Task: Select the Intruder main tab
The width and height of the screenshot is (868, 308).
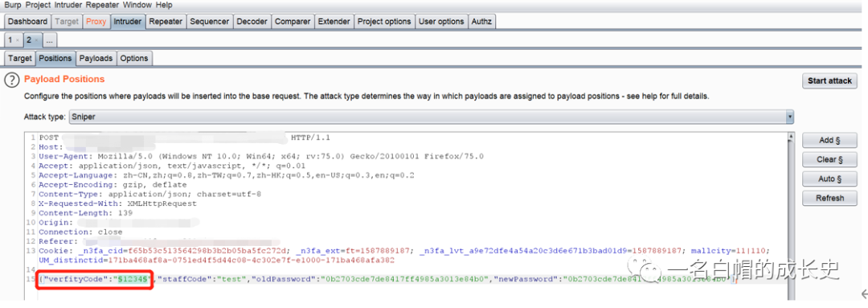Action: click(x=127, y=22)
